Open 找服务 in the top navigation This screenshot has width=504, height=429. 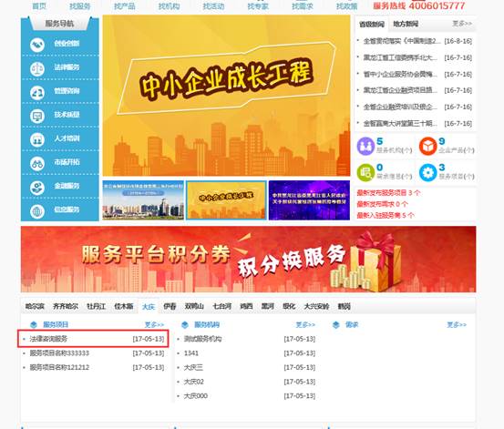point(79,6)
